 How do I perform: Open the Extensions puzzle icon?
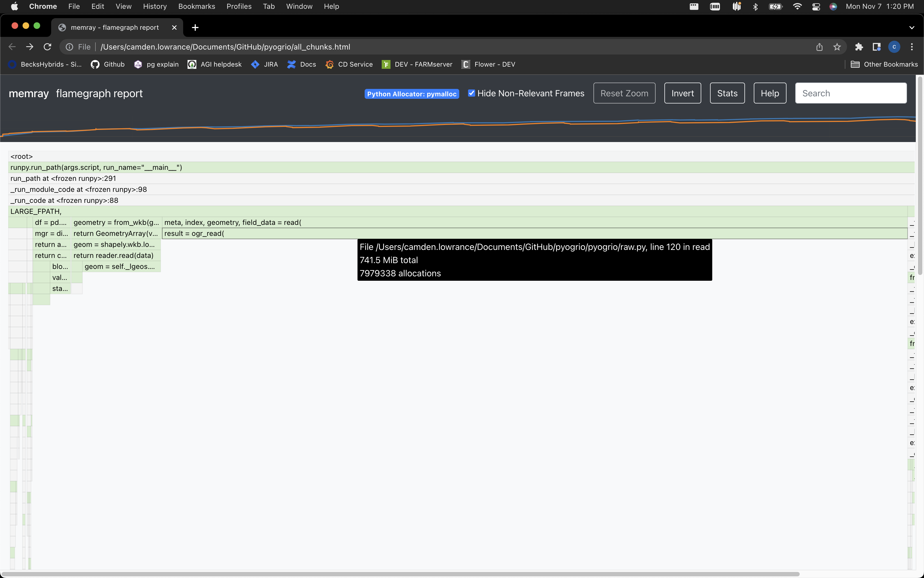859,47
